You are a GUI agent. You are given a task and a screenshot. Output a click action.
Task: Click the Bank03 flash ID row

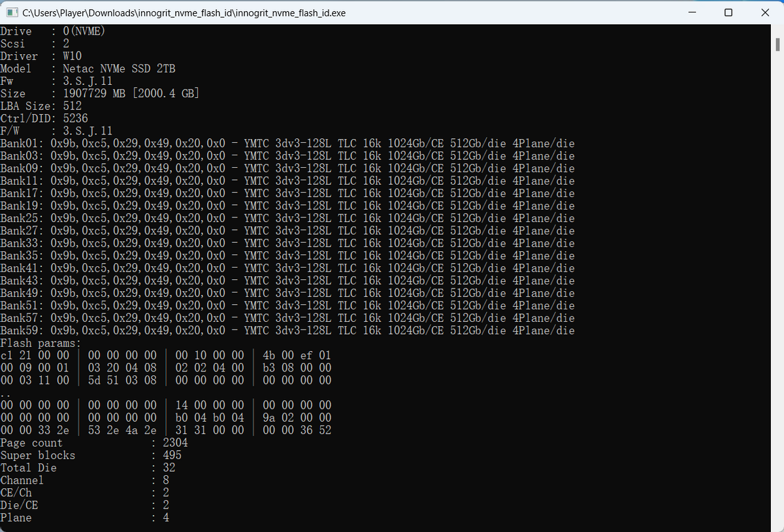pyautogui.click(x=287, y=156)
